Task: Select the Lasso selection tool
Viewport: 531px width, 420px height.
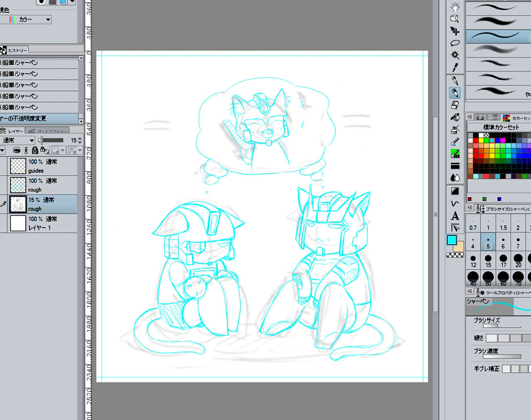Action: pyautogui.click(x=455, y=43)
